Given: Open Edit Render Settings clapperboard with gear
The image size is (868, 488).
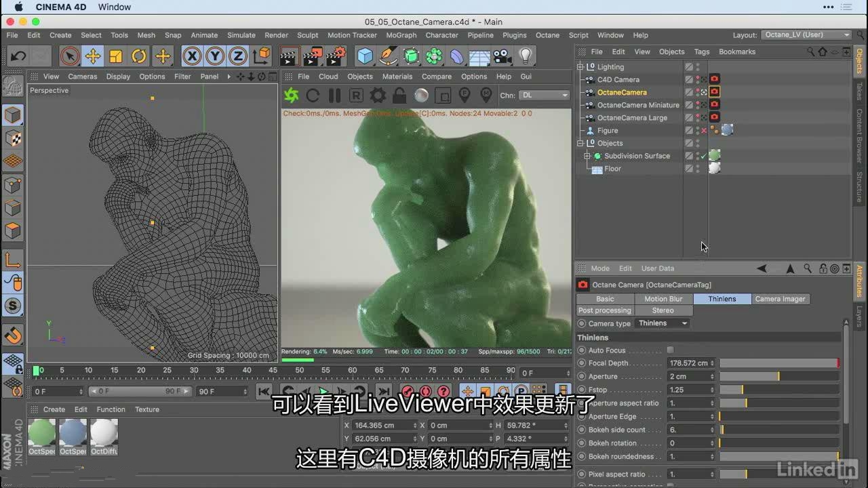Looking at the screenshot, I should 336,56.
